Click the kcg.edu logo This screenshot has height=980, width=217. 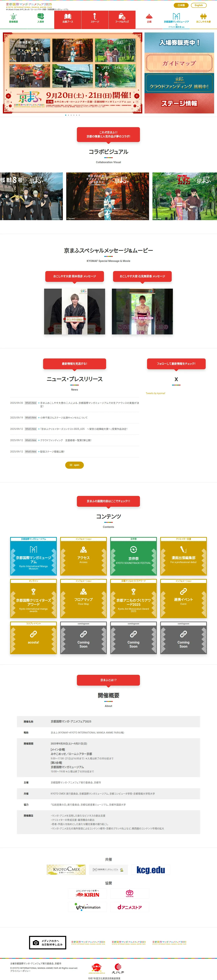tap(151, 870)
